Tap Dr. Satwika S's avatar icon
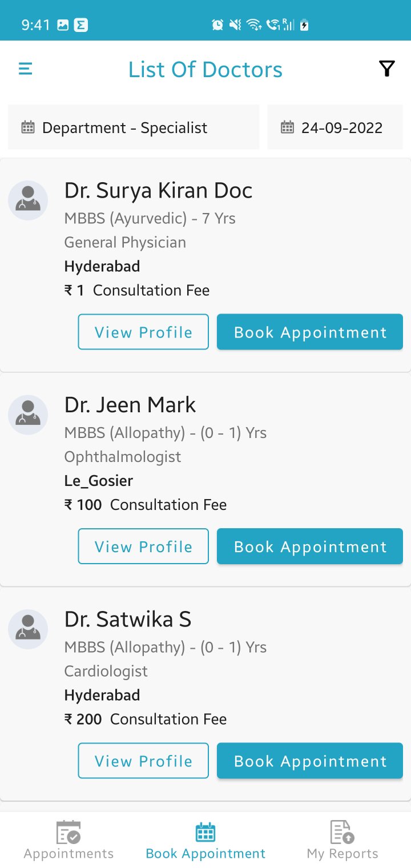 (x=28, y=629)
